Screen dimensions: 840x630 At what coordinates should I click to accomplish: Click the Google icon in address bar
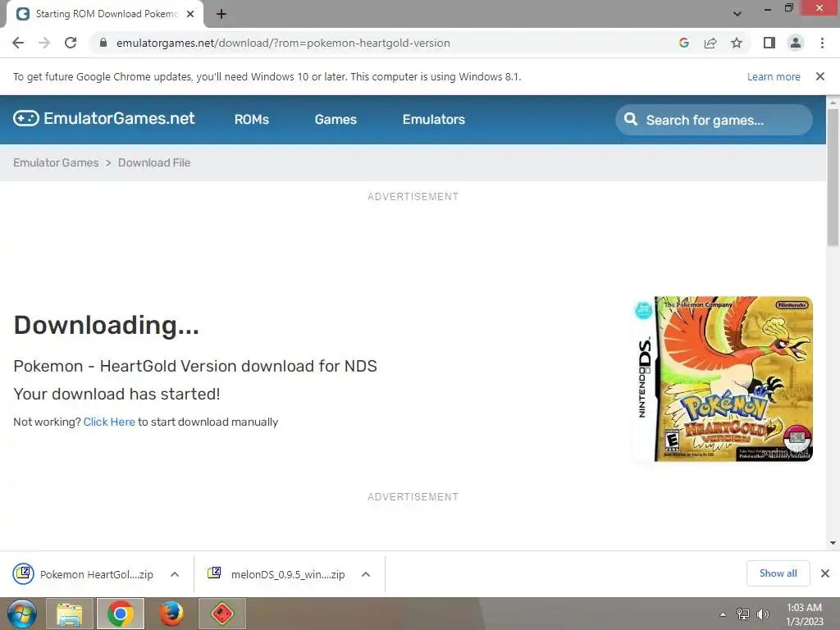683,43
